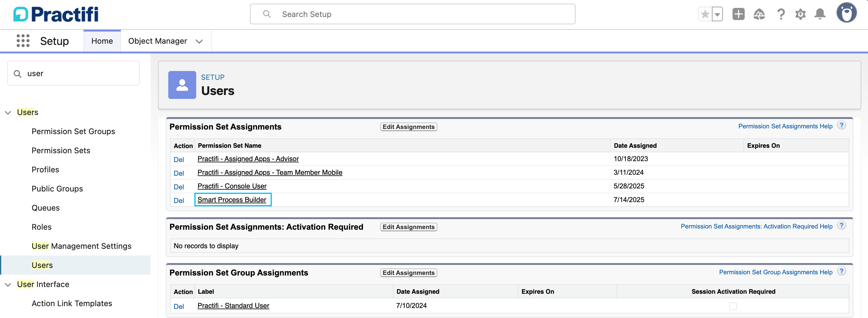
Task: Open Queues in sidebar
Action: (46, 208)
